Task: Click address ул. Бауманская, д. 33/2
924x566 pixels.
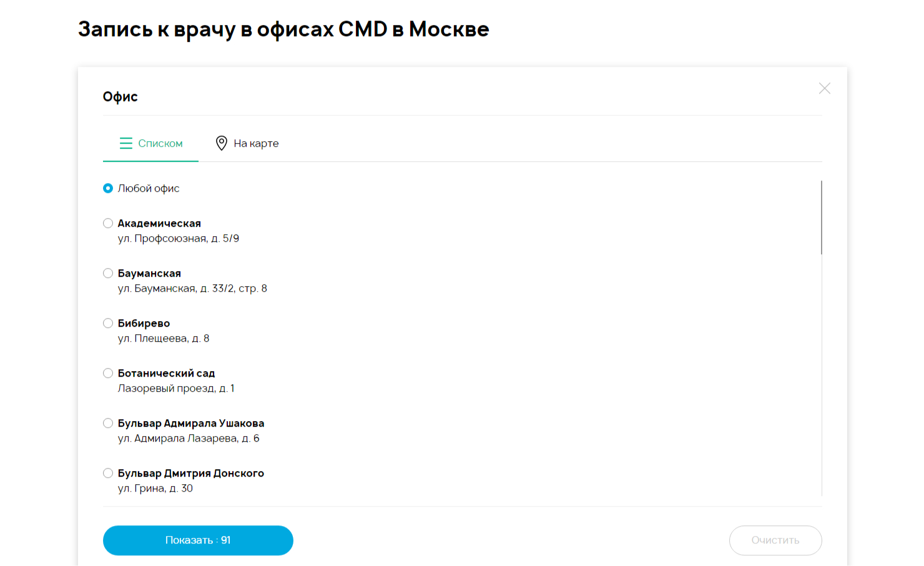Action: point(192,289)
